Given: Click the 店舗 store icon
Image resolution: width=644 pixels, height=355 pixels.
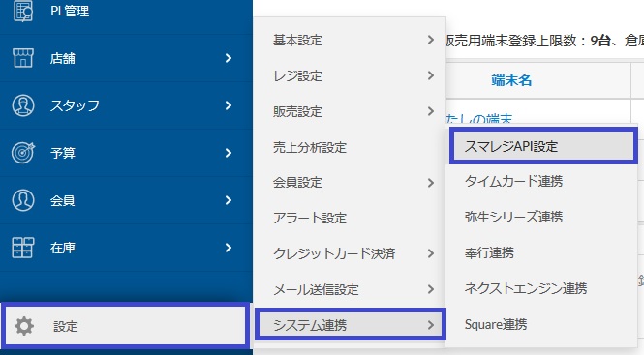Looking at the screenshot, I should click(x=23, y=58).
